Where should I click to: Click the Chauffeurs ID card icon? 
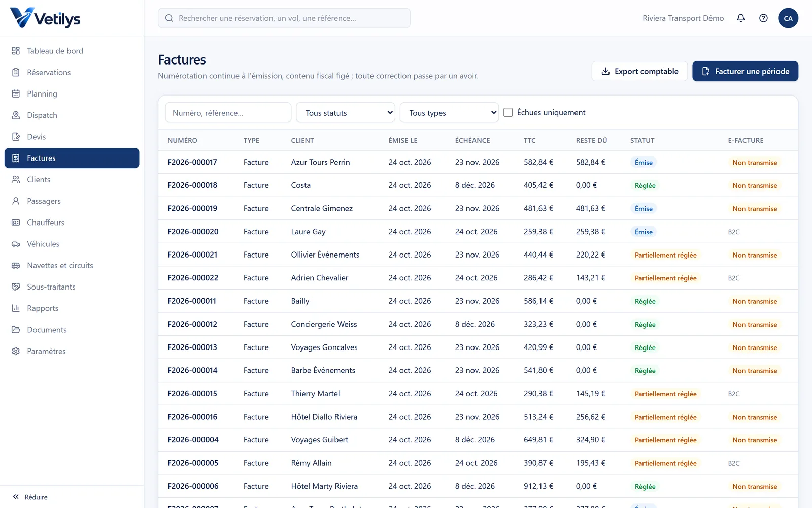pyautogui.click(x=16, y=223)
